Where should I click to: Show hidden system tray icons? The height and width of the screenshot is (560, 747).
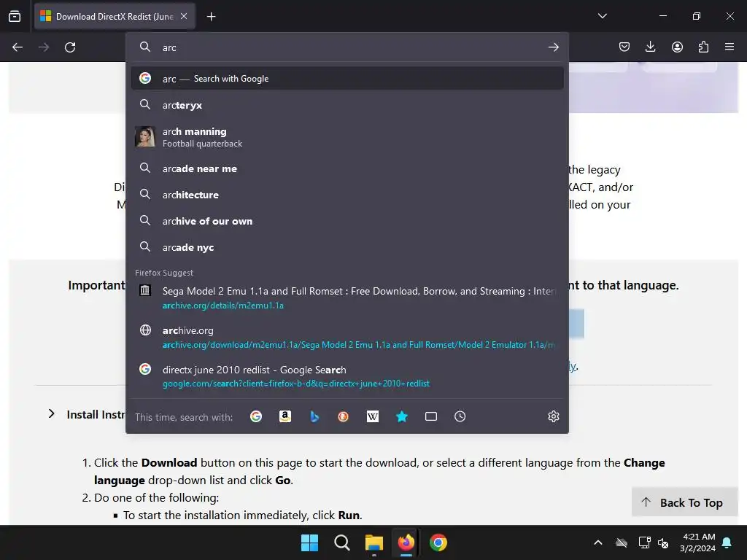(598, 542)
